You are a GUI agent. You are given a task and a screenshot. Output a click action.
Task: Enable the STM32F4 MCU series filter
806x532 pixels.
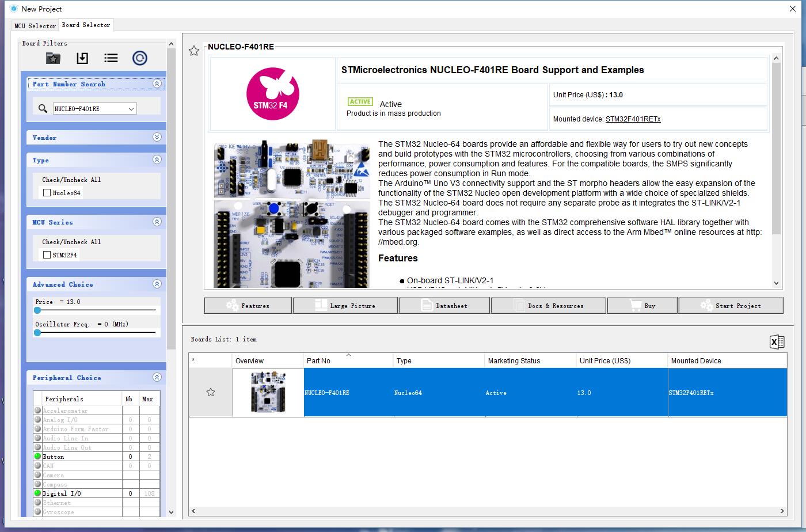click(47, 254)
